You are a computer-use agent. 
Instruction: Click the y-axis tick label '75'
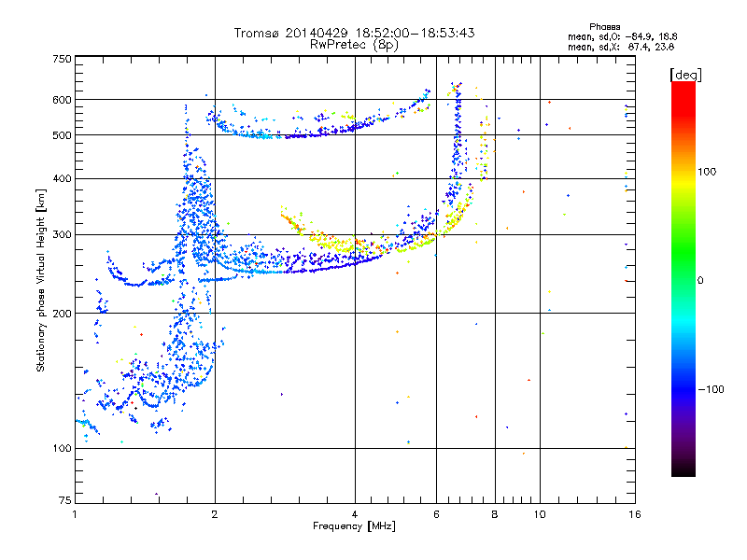click(x=64, y=500)
